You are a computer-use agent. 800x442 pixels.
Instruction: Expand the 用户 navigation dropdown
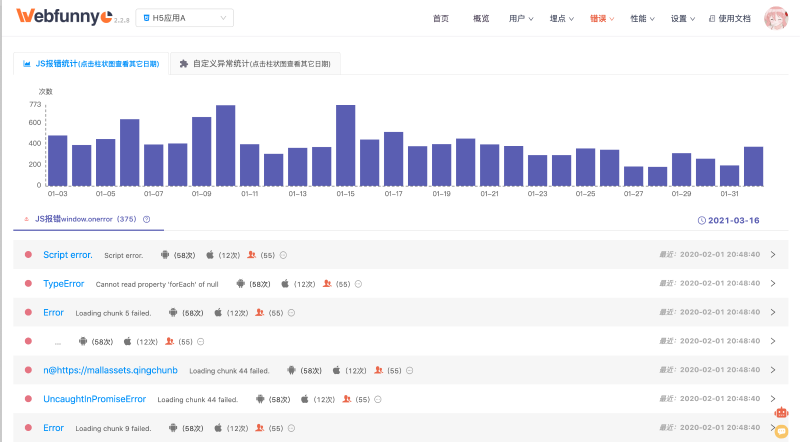(520, 19)
